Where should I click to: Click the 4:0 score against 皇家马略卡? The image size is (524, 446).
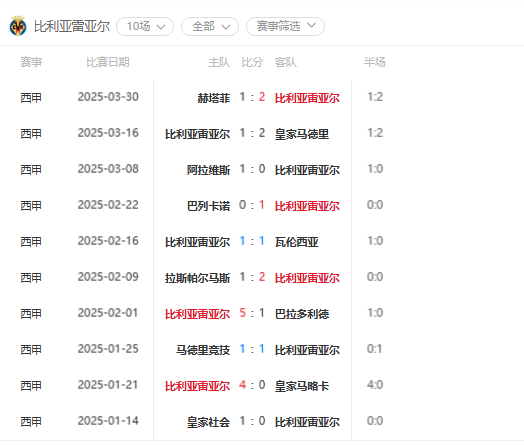click(252, 385)
